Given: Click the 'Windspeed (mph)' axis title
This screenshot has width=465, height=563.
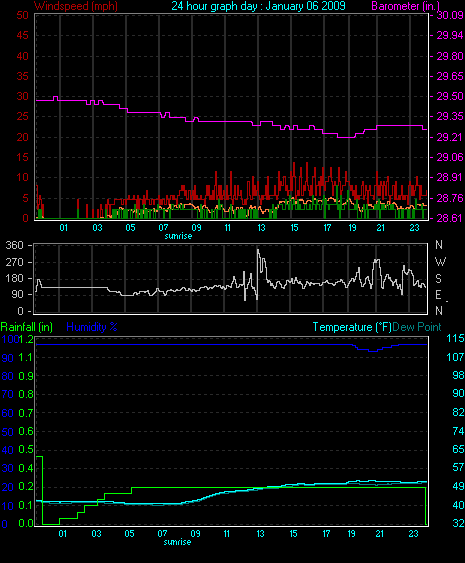Looking at the screenshot, I should pos(76,6).
